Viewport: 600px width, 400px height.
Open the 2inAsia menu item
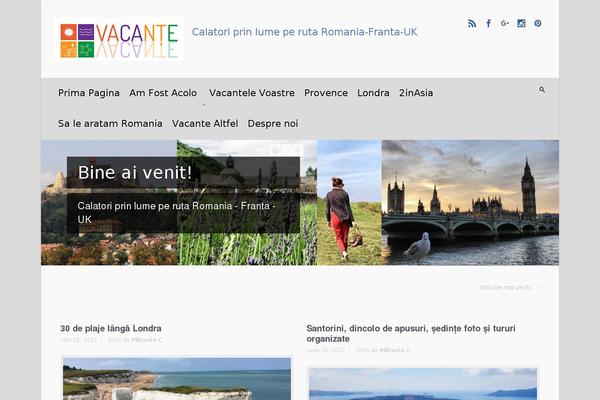tap(416, 93)
